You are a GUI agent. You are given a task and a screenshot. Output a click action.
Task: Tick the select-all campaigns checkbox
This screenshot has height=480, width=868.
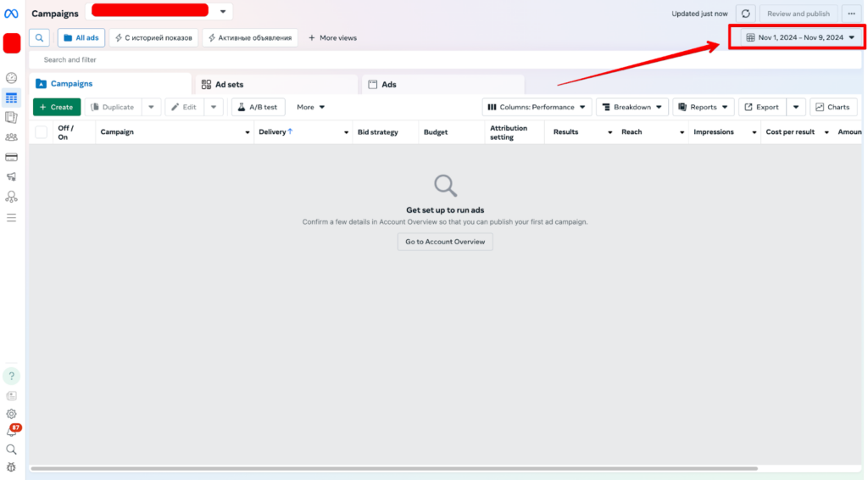(41, 132)
